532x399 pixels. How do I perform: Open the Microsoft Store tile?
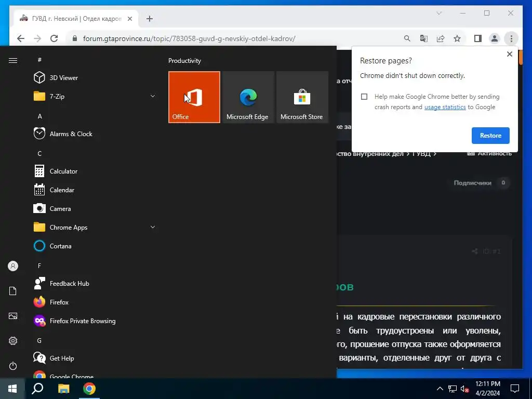point(302,97)
